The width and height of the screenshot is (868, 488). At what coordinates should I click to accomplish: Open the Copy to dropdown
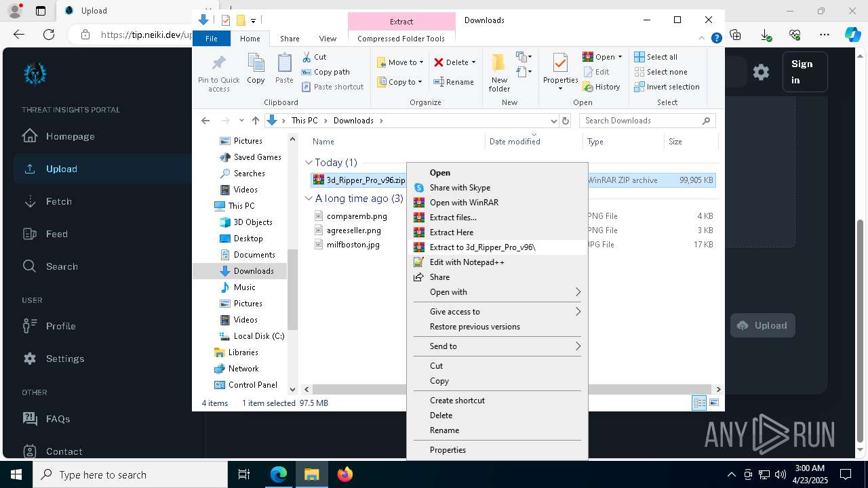pos(399,82)
